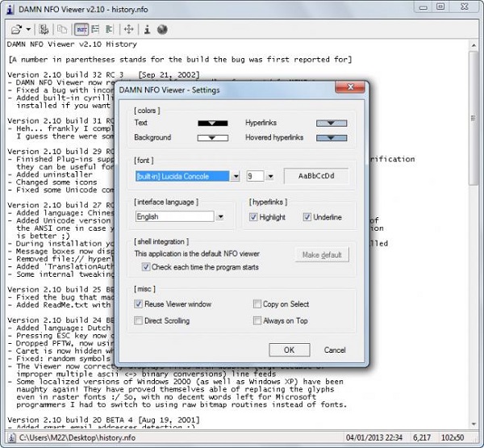Click the Make default button
The height and width of the screenshot is (448, 484).
tap(322, 255)
